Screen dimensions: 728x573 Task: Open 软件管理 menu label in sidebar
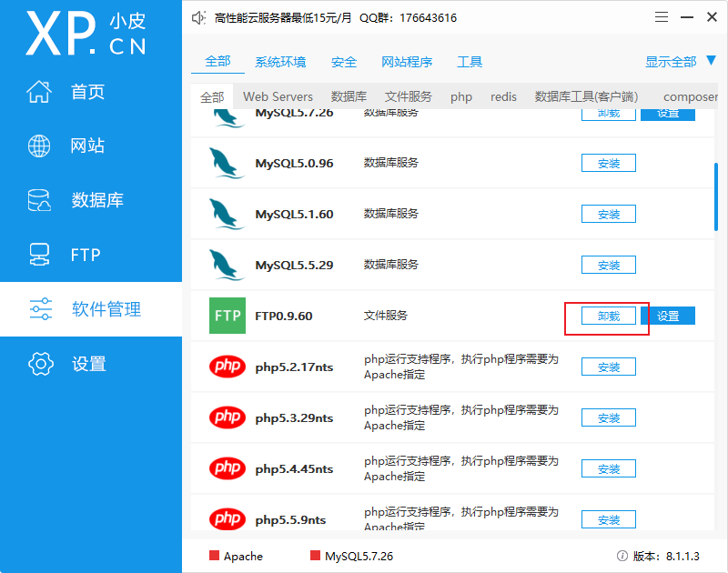pyautogui.click(x=106, y=309)
